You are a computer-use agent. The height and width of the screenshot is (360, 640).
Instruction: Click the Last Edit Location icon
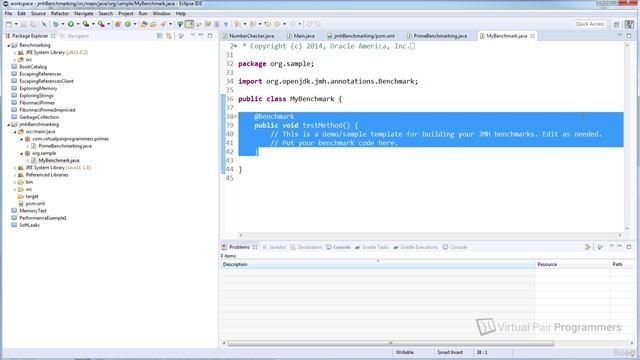(x=267, y=24)
